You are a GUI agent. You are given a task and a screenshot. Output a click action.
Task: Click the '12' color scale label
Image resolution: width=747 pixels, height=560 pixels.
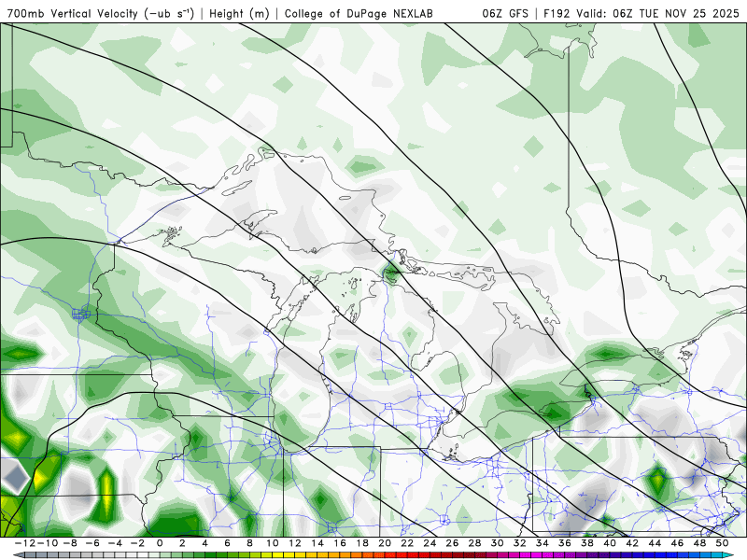295,543
